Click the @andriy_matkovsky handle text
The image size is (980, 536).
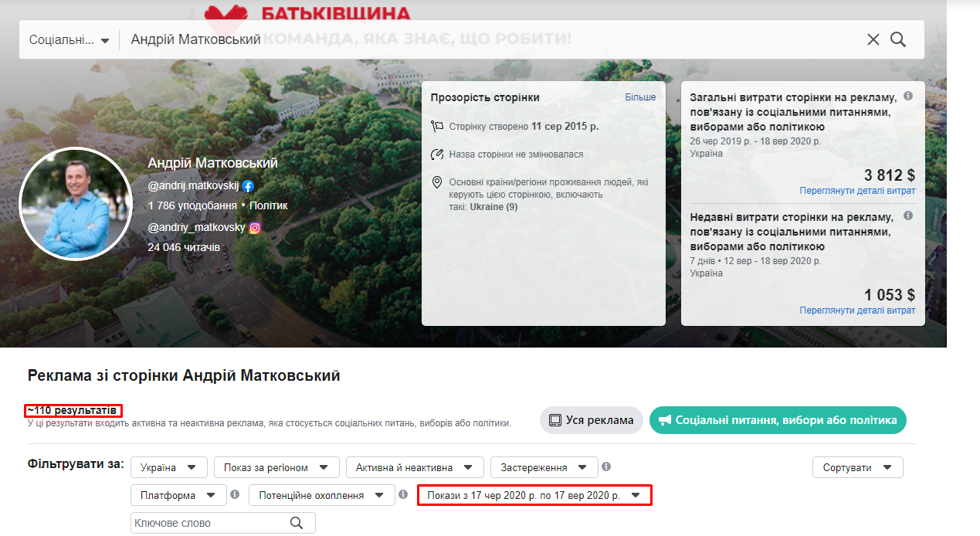point(197,228)
